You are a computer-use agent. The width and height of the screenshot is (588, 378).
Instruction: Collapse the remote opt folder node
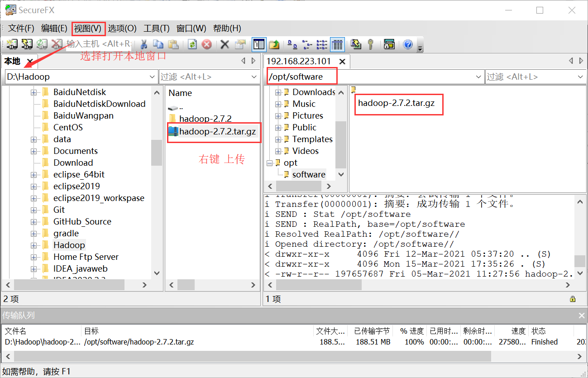coord(270,163)
